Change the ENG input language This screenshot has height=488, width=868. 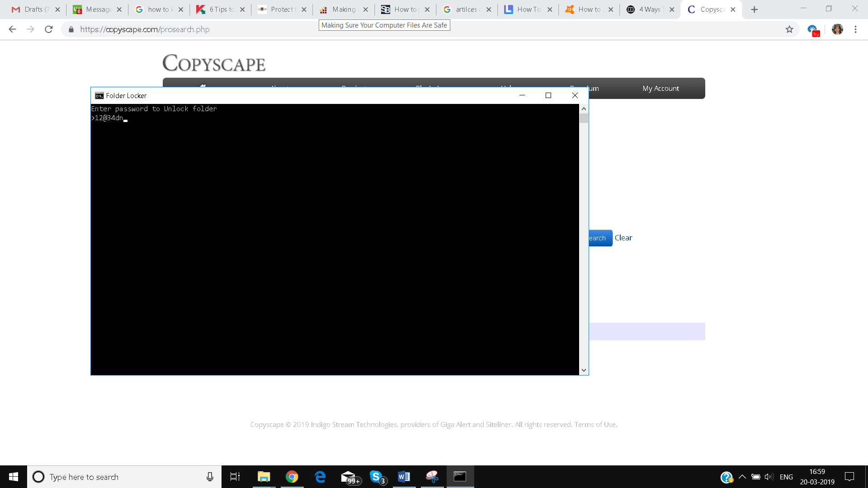786,477
